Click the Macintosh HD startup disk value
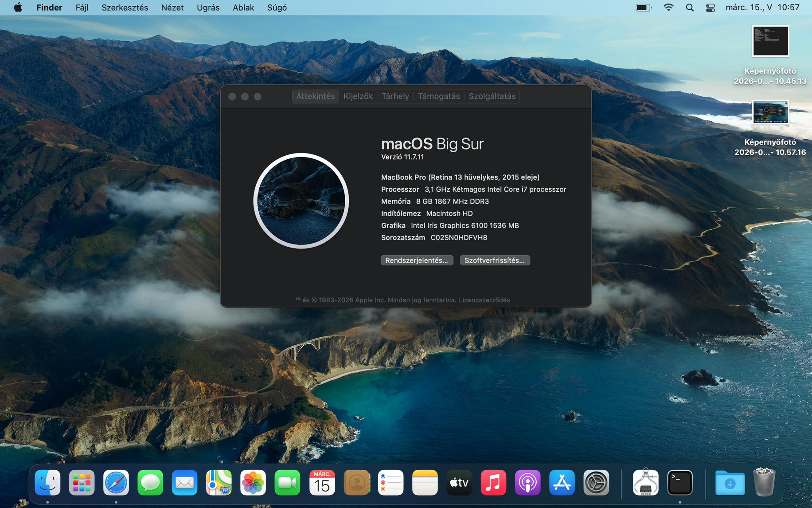812x508 pixels. pyautogui.click(x=449, y=213)
